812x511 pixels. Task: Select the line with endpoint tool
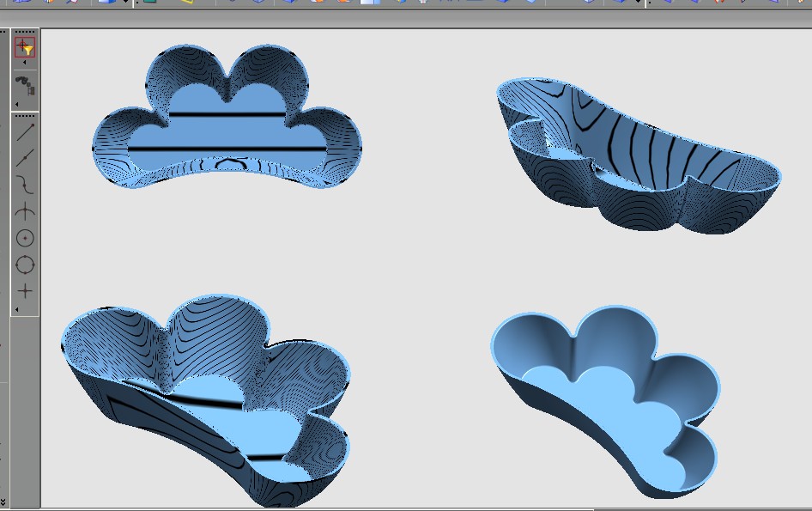[x=25, y=131]
